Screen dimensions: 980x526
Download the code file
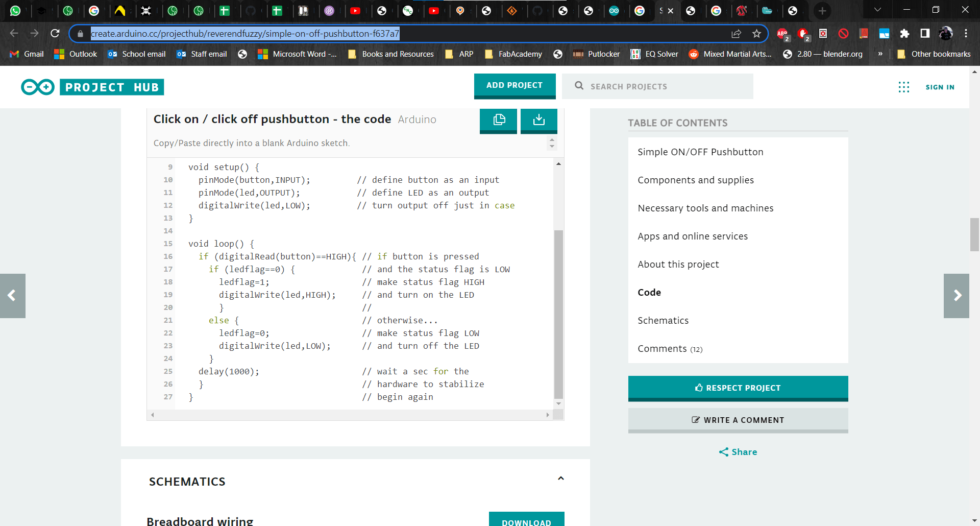tap(539, 120)
